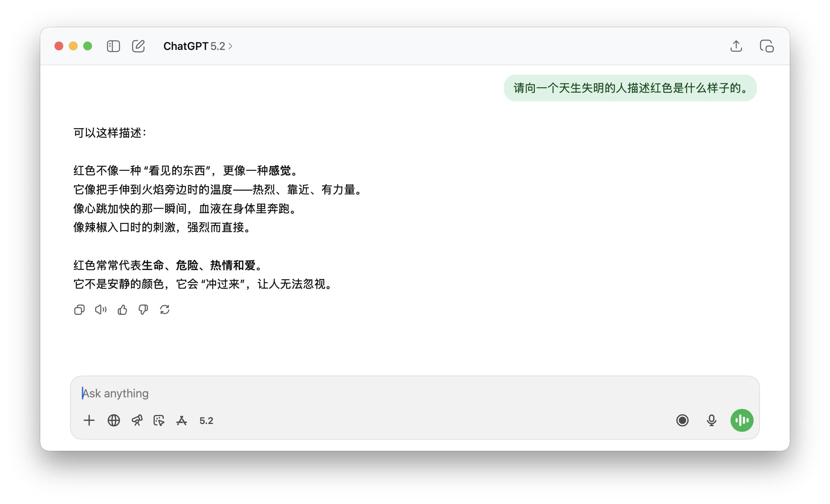Copy the assistant's response

pos(79,309)
